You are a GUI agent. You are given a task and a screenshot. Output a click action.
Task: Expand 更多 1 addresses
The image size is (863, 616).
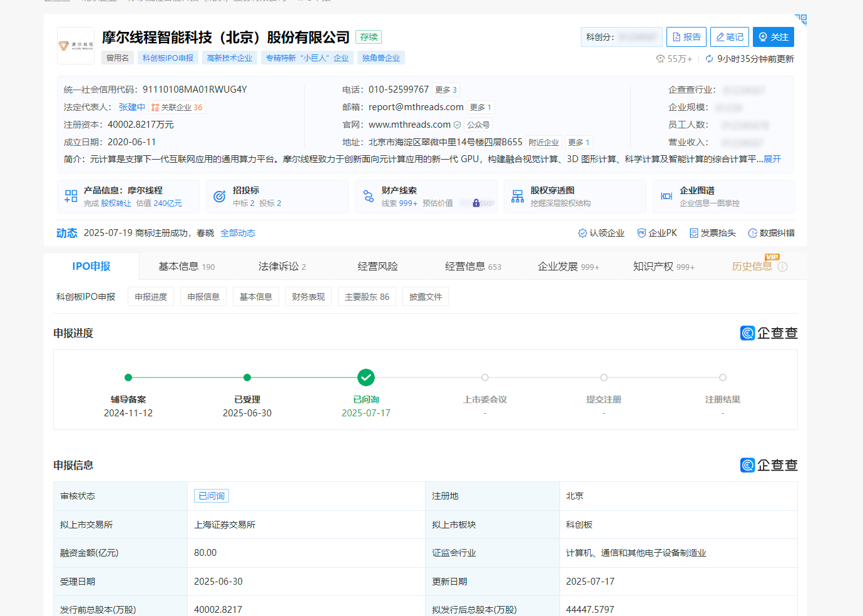pyautogui.click(x=578, y=142)
